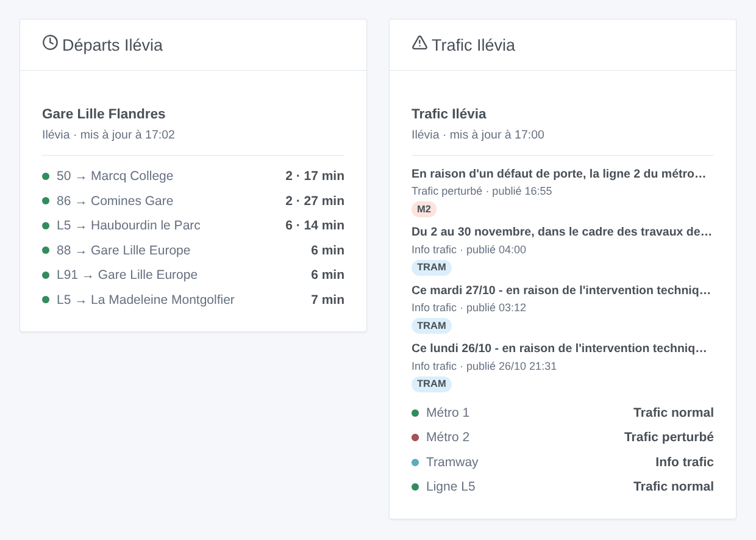Viewport: 756px width, 540px height.
Task: Click the Info trafic · publié 04:00 line
Action: tap(469, 250)
